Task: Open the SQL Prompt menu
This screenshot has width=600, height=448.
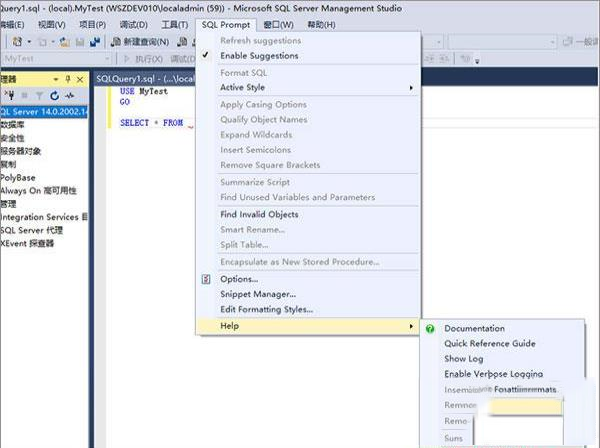Action: [x=226, y=25]
